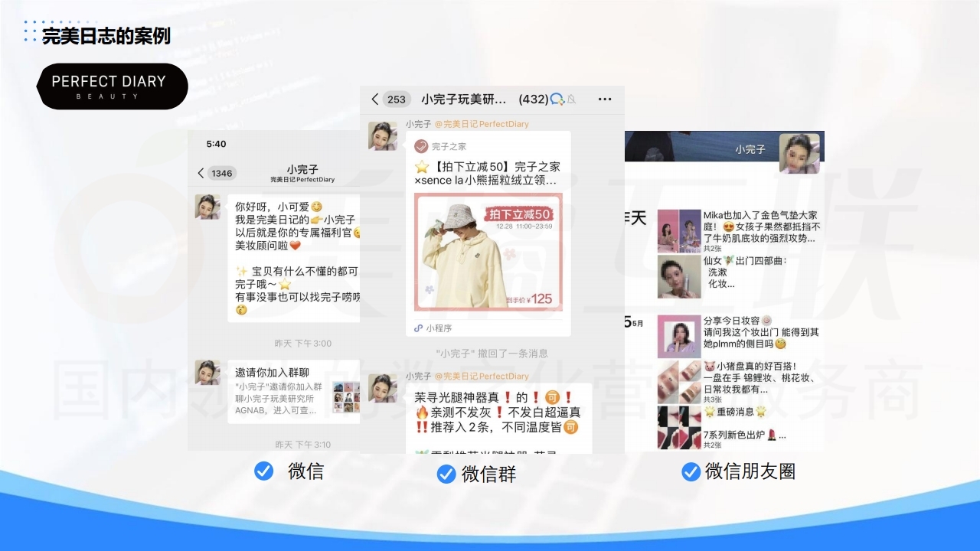Open the 仙女出门四部曲 post thumbnail
The height and width of the screenshot is (551, 980).
pyautogui.click(x=679, y=277)
